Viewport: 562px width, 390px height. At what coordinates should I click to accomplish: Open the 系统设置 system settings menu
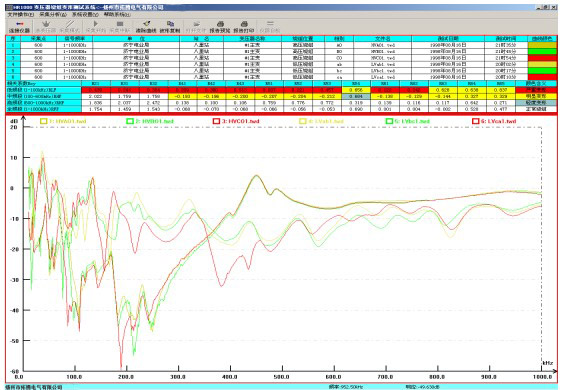(x=85, y=15)
